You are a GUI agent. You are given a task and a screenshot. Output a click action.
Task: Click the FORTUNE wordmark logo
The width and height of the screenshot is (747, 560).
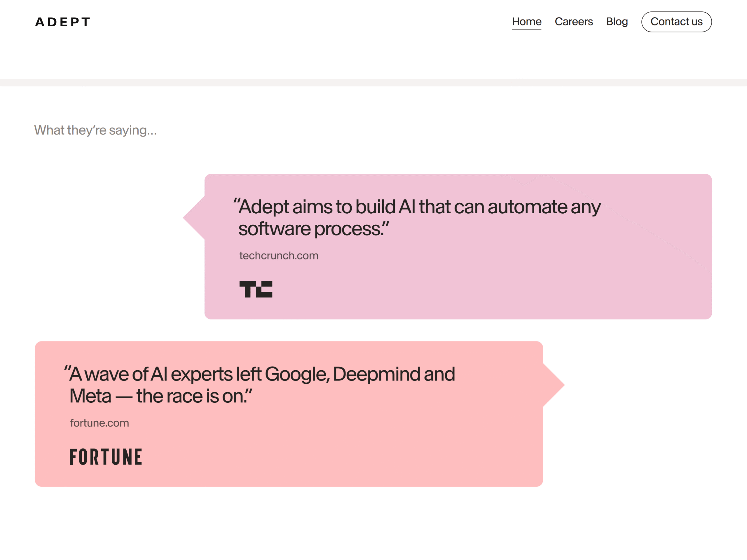pyautogui.click(x=106, y=457)
